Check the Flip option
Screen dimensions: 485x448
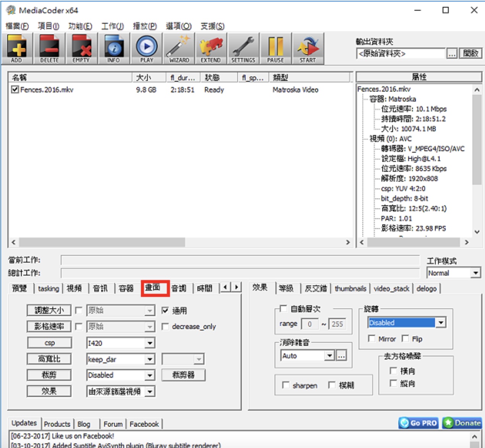point(405,339)
